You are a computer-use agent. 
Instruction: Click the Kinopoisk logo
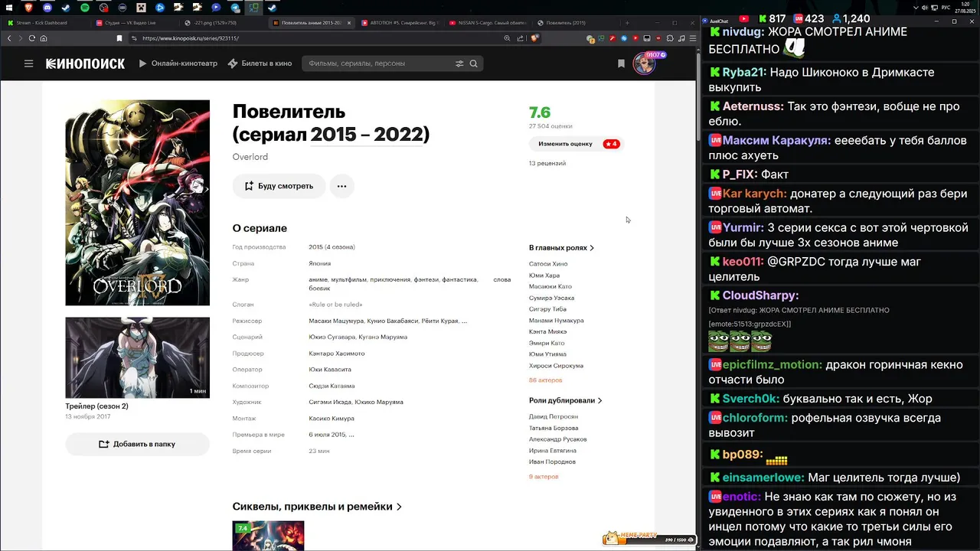[x=85, y=64]
